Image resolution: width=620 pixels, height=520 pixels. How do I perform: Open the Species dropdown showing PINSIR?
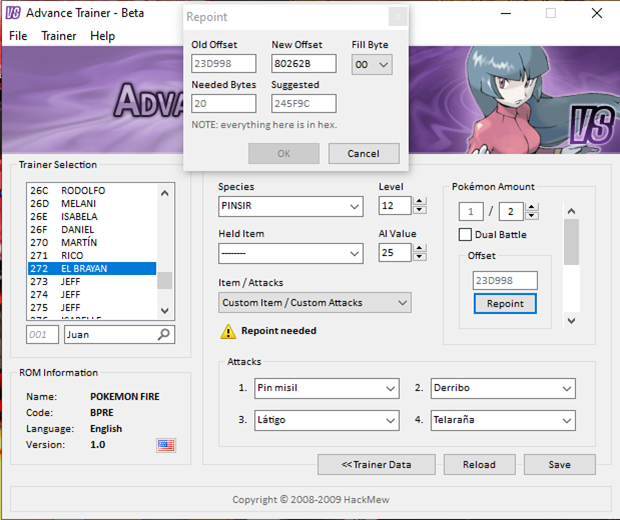(x=290, y=206)
